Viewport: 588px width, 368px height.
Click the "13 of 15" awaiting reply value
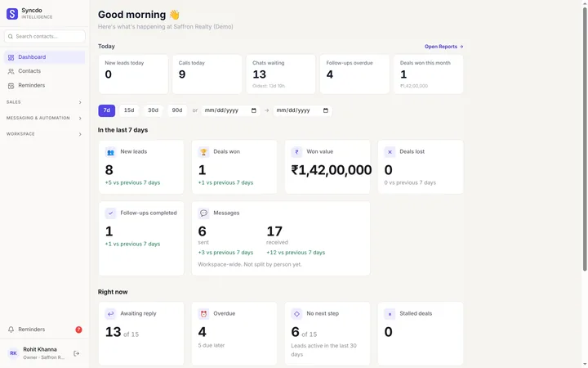122,332
